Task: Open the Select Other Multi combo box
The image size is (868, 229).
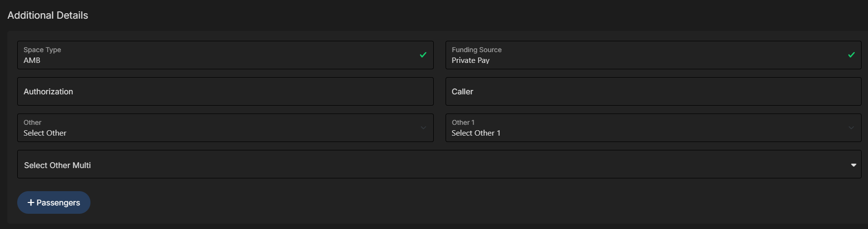Action: click(x=439, y=164)
